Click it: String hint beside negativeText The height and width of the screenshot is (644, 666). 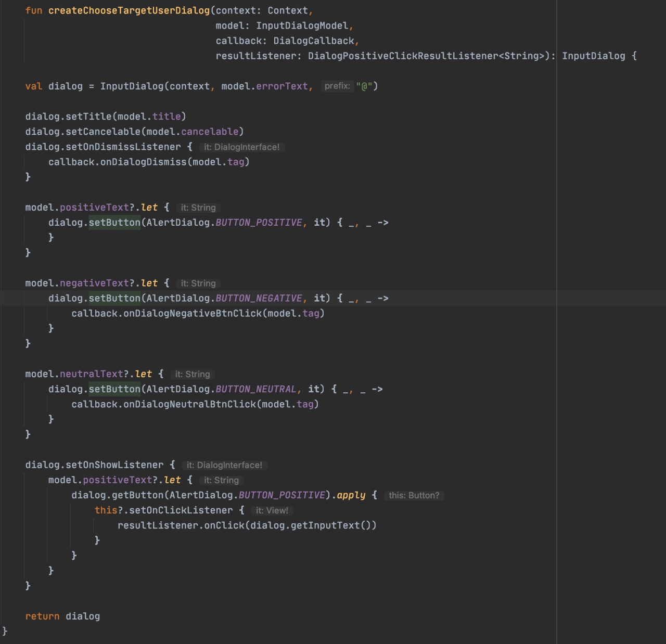198,284
